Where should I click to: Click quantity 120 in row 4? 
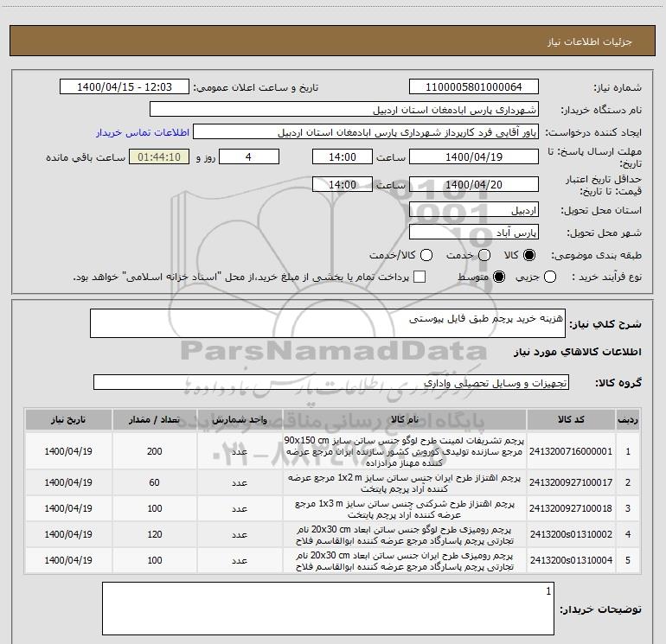pyautogui.click(x=155, y=534)
